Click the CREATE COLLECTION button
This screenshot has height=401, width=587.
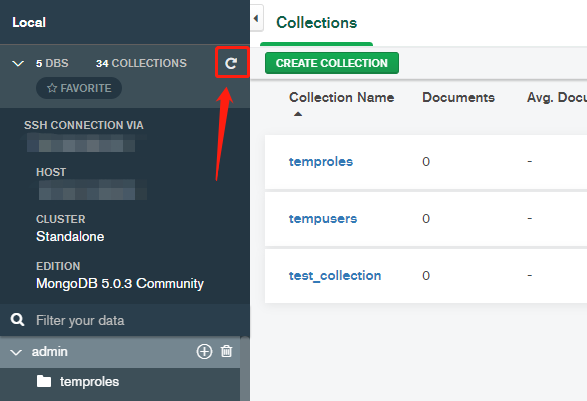(332, 63)
